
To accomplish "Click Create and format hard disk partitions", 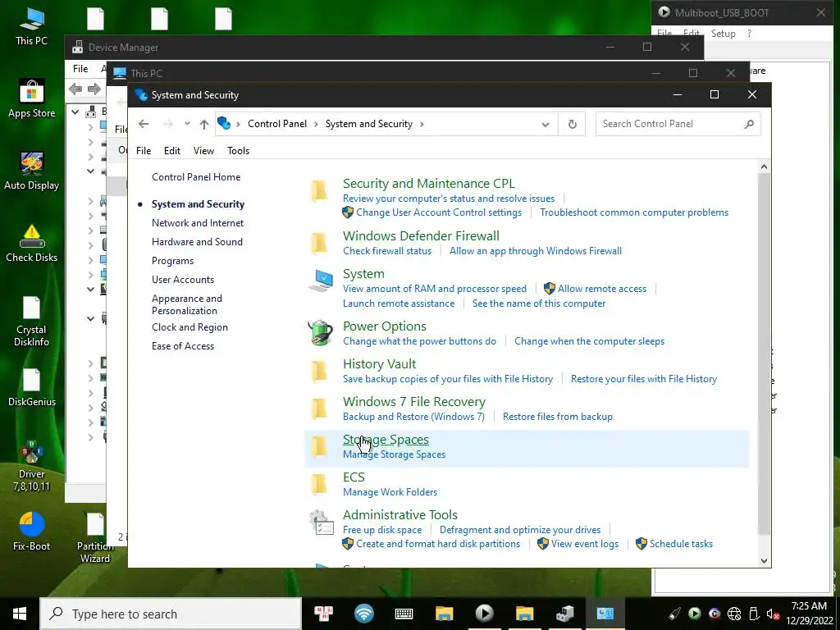I will pyautogui.click(x=438, y=544).
